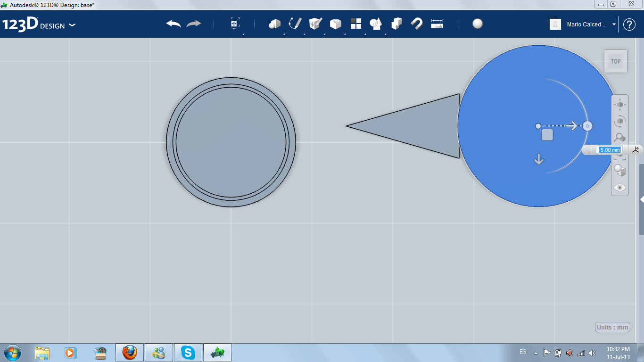Redo the previously undone action

point(194,24)
